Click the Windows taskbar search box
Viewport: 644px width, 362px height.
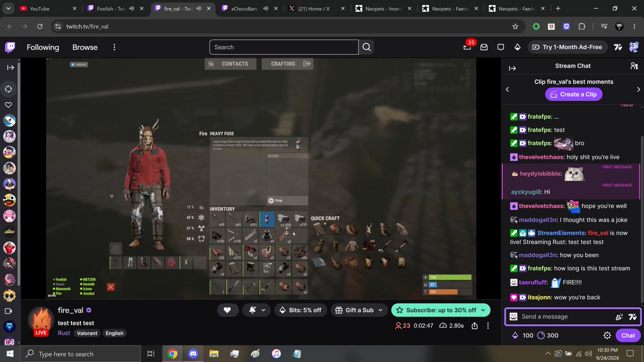(80, 354)
